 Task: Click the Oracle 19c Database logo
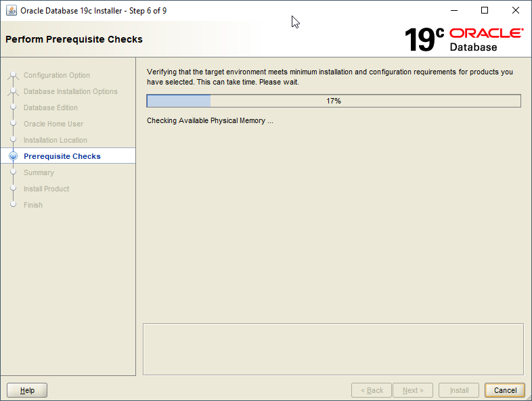pyautogui.click(x=464, y=39)
